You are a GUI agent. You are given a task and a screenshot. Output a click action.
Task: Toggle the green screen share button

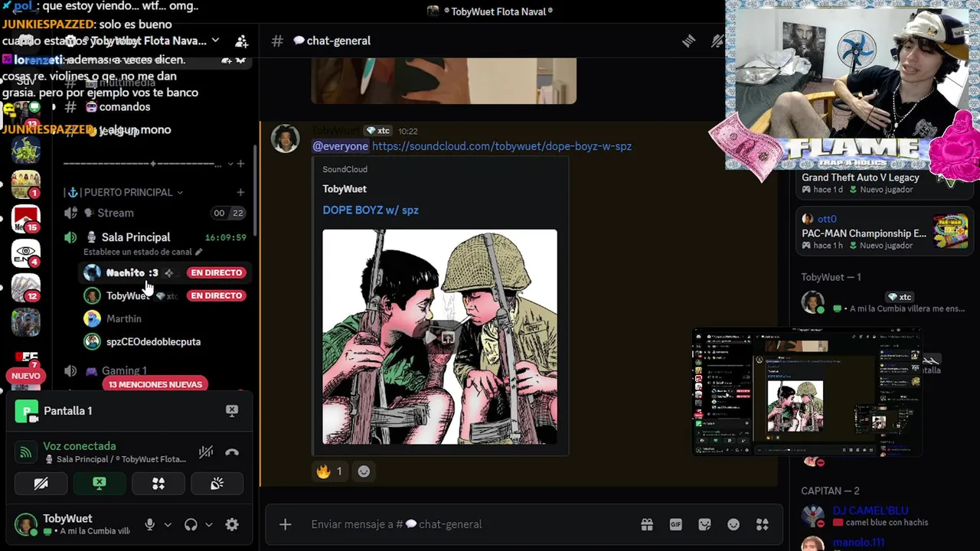point(100,484)
